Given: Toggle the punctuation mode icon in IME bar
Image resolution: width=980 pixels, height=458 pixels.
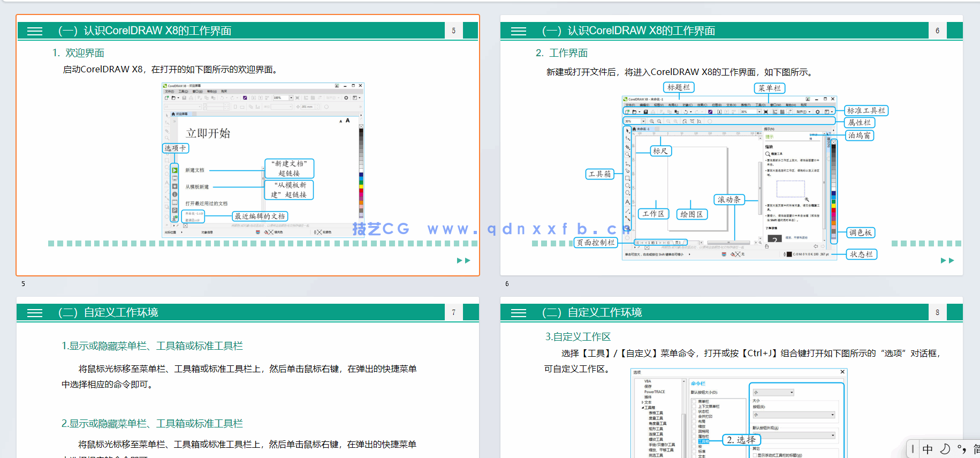Looking at the screenshot, I should click(x=962, y=449).
